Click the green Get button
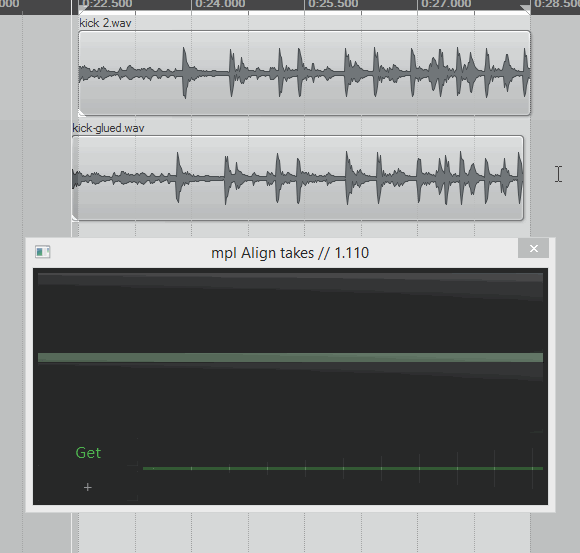This screenshot has width=580, height=553. pos(88,453)
